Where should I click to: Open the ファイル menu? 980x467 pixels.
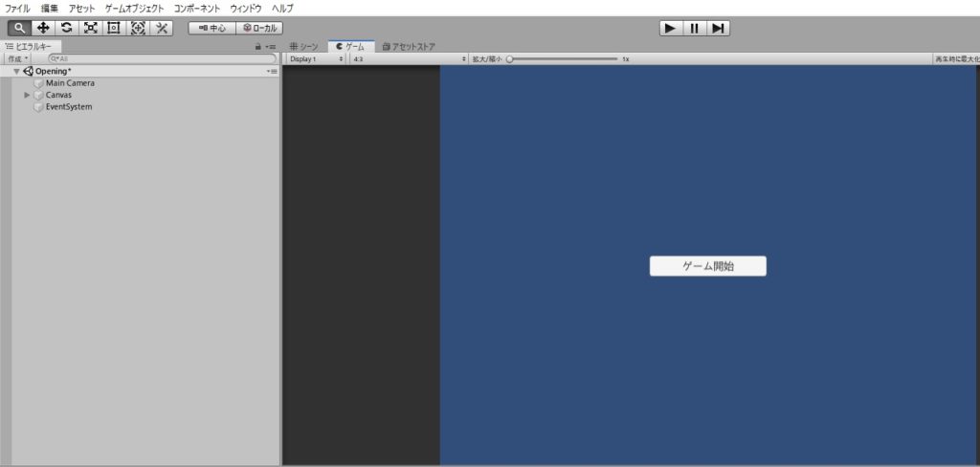click(x=17, y=9)
